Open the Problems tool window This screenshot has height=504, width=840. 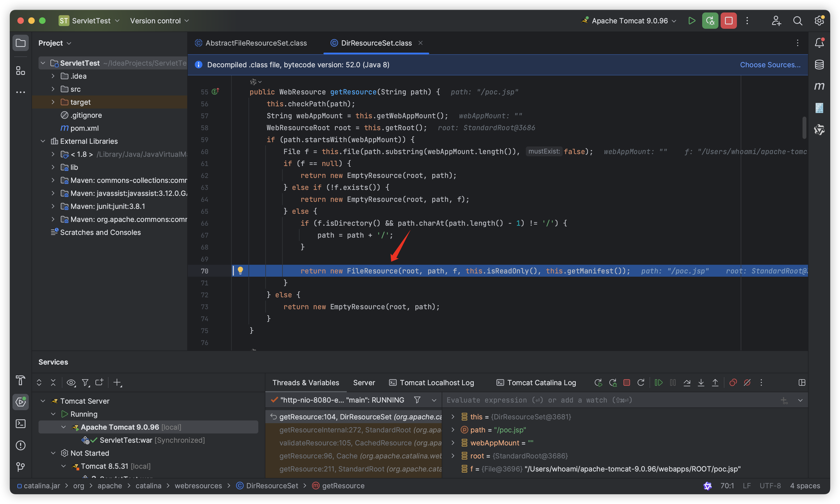coord(20,445)
